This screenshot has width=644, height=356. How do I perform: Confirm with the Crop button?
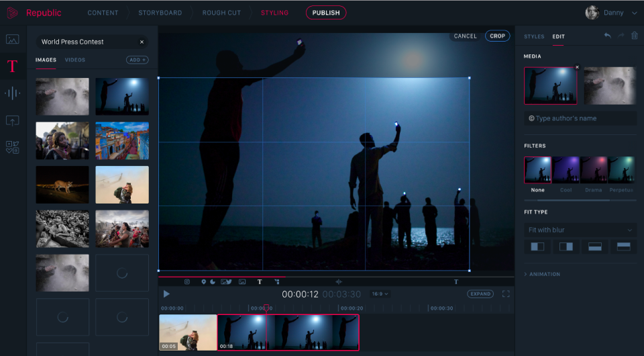tap(497, 36)
